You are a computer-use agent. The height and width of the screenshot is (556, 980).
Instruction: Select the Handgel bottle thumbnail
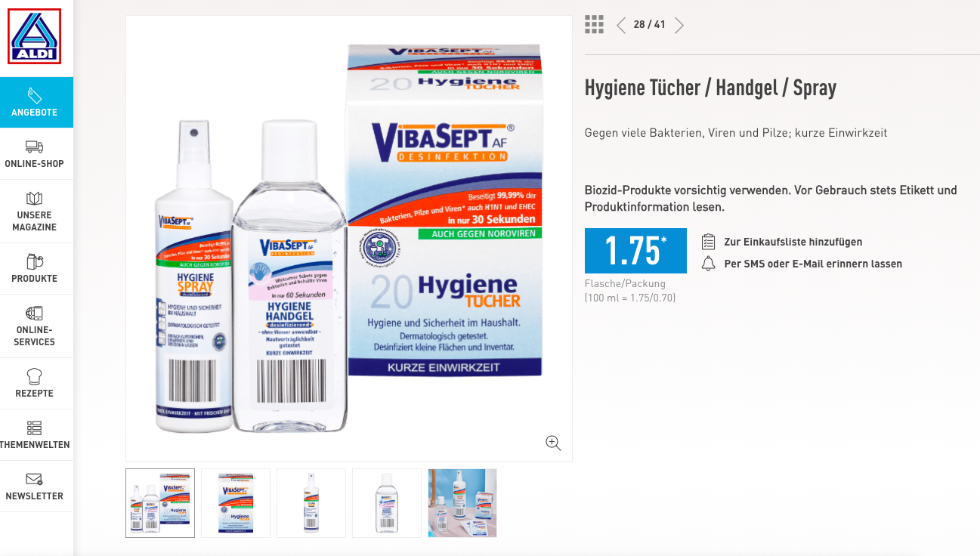pos(387,503)
